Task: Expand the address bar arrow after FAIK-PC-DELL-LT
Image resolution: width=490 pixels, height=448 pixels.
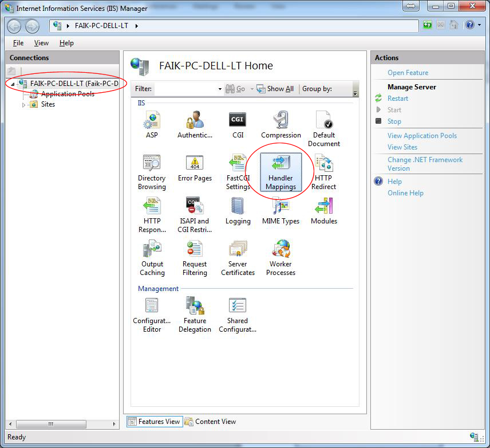Action: point(137,26)
